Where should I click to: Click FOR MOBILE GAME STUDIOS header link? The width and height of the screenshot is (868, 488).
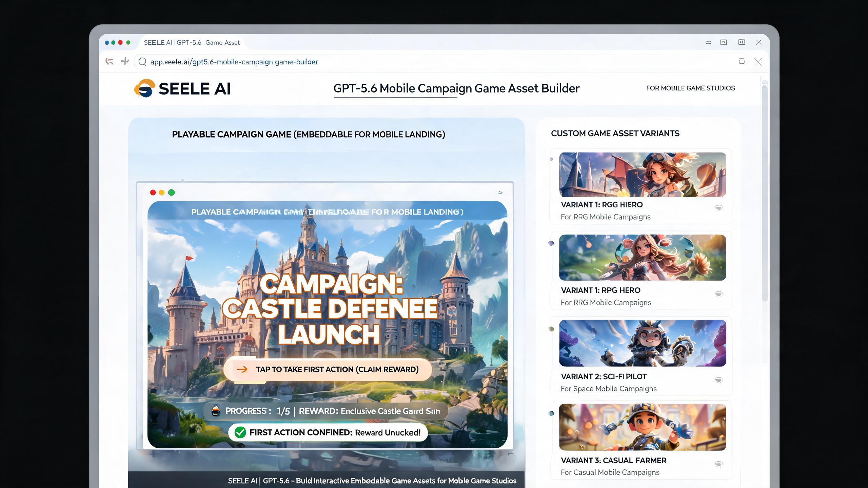690,88
